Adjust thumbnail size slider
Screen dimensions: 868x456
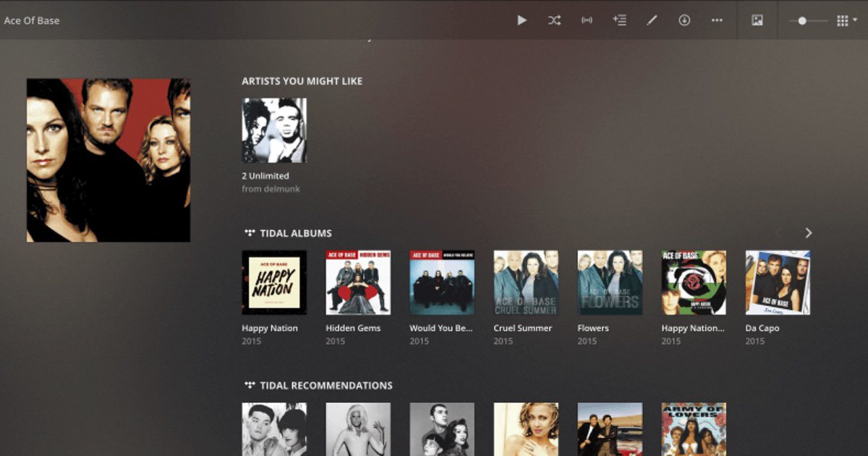(x=808, y=21)
